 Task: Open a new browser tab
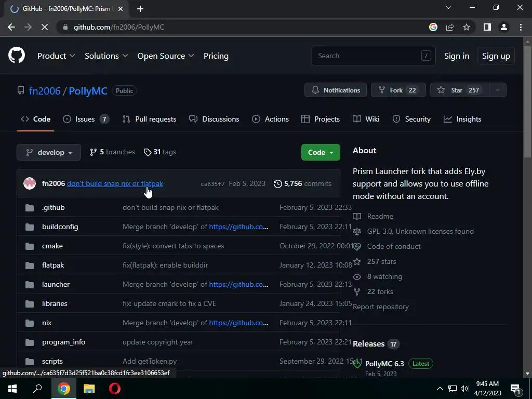pos(140,9)
